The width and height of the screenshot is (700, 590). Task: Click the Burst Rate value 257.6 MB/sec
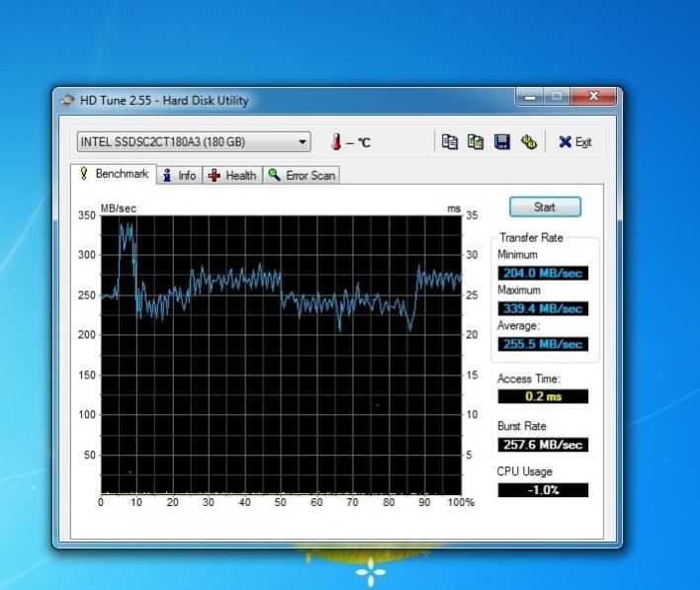pos(543,445)
